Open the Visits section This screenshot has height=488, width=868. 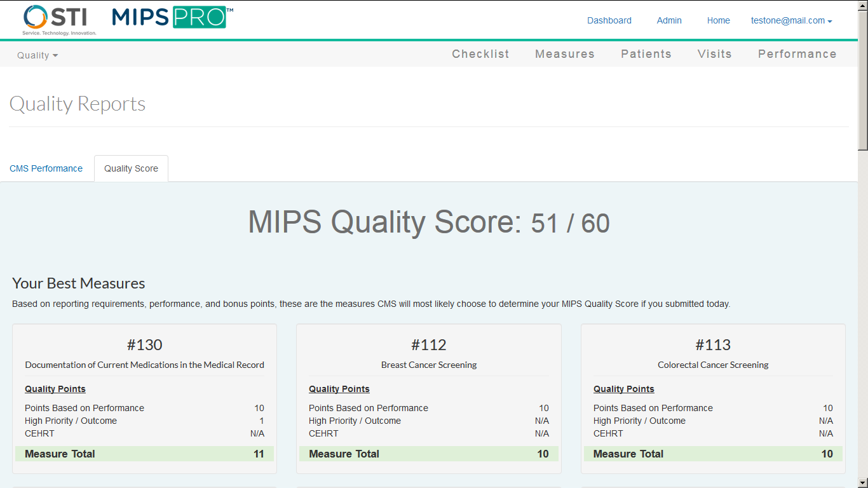pyautogui.click(x=714, y=54)
